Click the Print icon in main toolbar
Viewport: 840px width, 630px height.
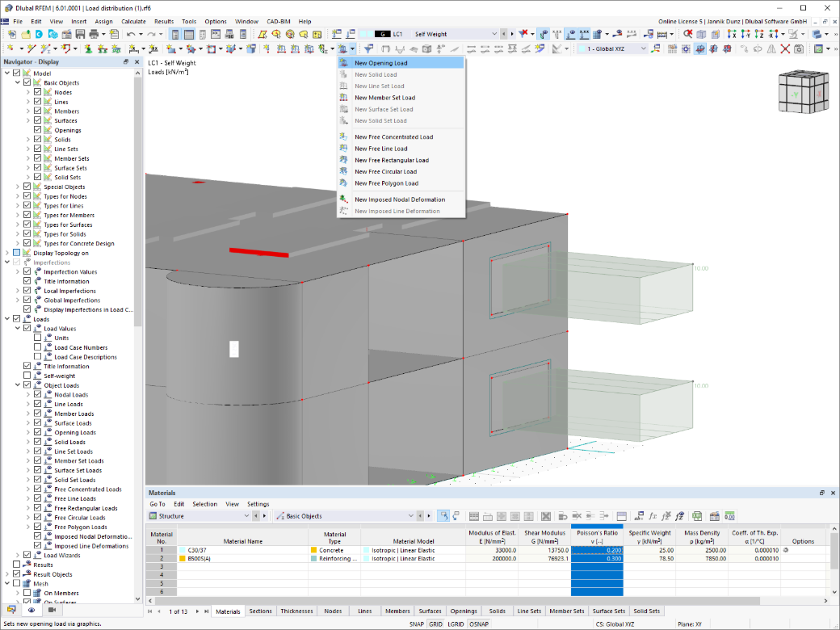94,34
